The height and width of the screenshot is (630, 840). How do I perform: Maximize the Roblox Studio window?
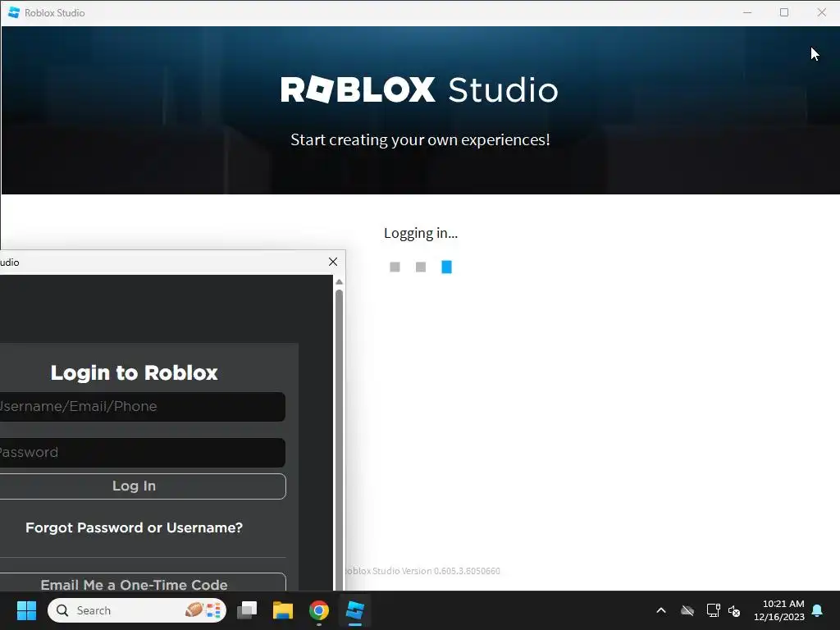(x=783, y=12)
